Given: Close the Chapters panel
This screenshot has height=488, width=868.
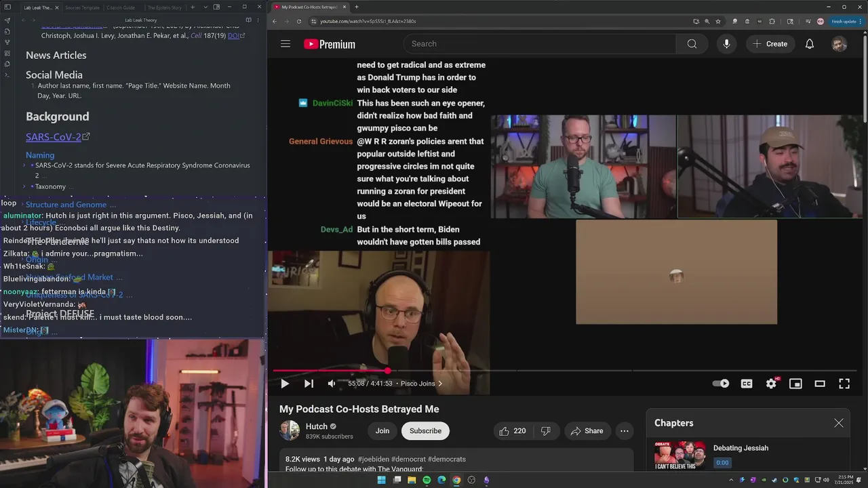Looking at the screenshot, I should click(x=839, y=423).
